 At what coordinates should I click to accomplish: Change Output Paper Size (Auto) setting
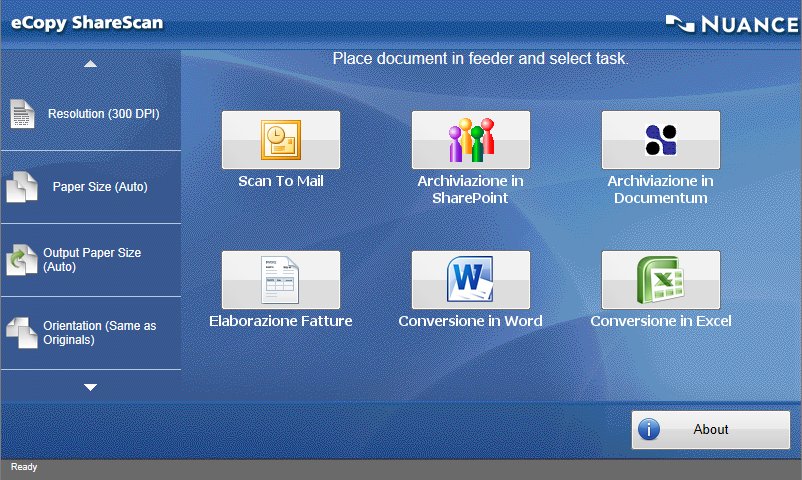click(91, 260)
